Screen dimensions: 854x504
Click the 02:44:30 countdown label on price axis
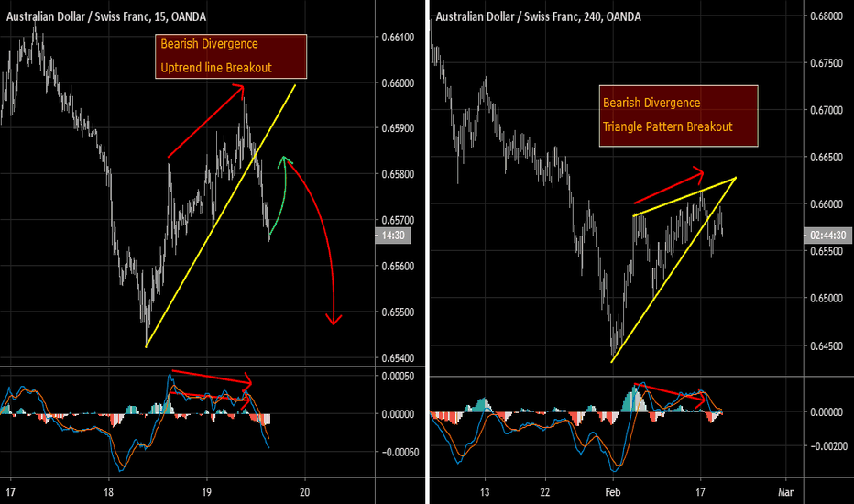pos(827,236)
